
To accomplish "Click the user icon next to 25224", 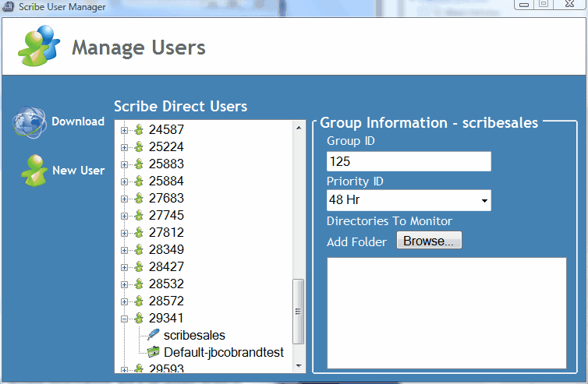I will (x=139, y=147).
